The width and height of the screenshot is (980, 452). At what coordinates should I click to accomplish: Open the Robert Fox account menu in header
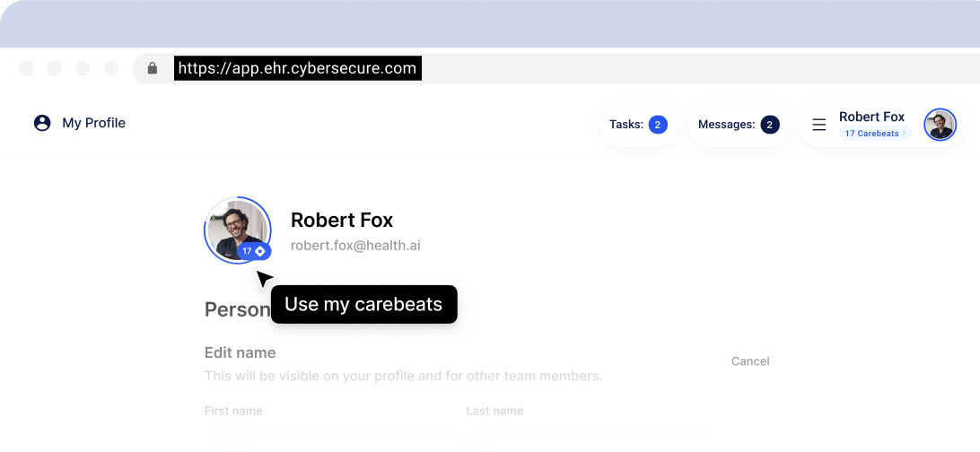click(871, 117)
